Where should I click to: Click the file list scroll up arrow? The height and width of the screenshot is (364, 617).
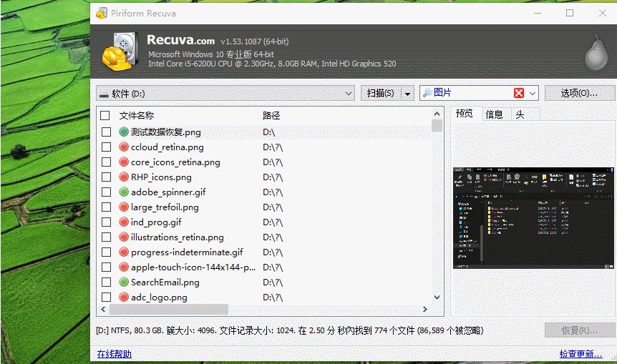[437, 114]
